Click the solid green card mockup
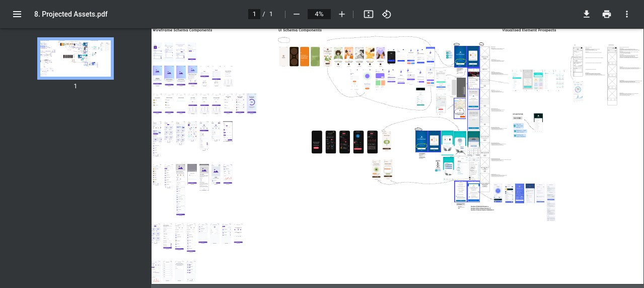This screenshot has width=644, height=288. coord(315,56)
